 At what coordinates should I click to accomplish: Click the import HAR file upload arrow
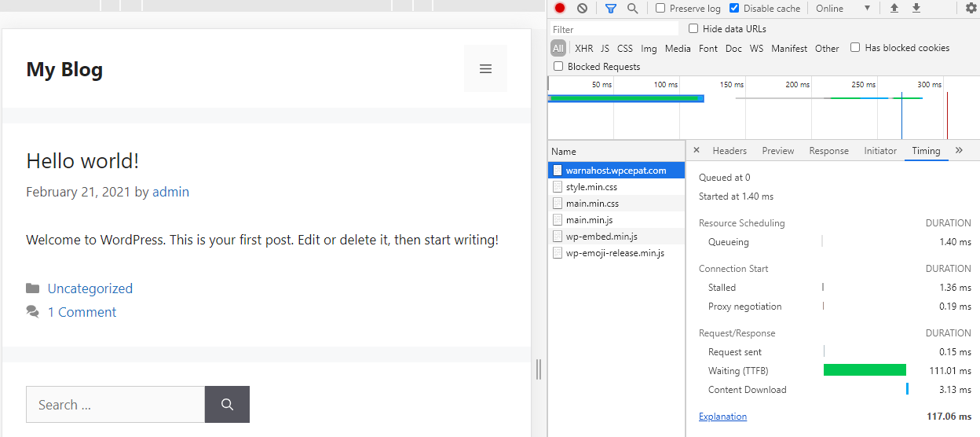pos(894,9)
